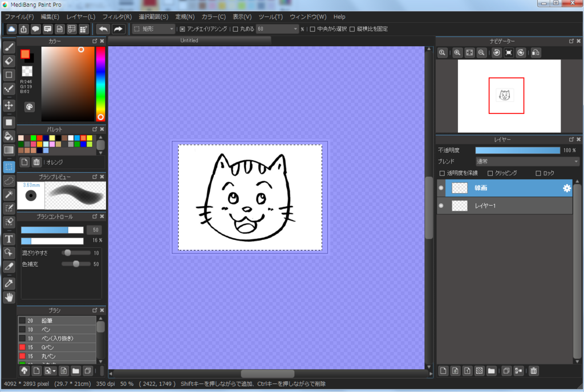The height and width of the screenshot is (392, 584).
Task: Switch to the Untitled canvas tab
Action: click(x=189, y=40)
